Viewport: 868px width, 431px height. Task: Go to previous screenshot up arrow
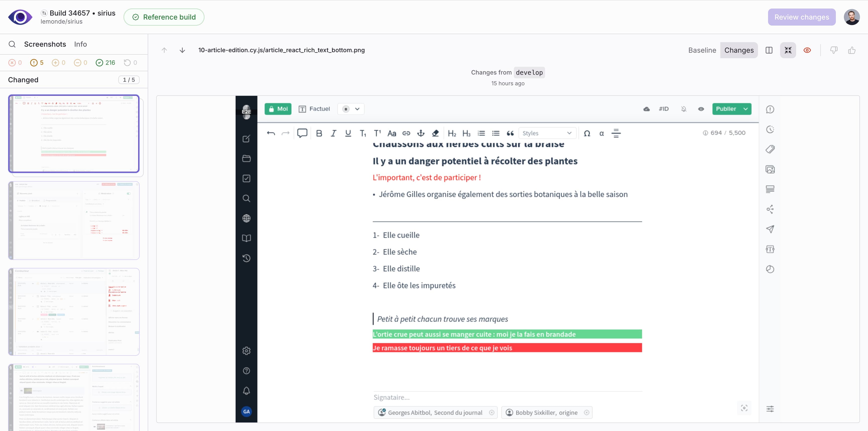click(164, 50)
